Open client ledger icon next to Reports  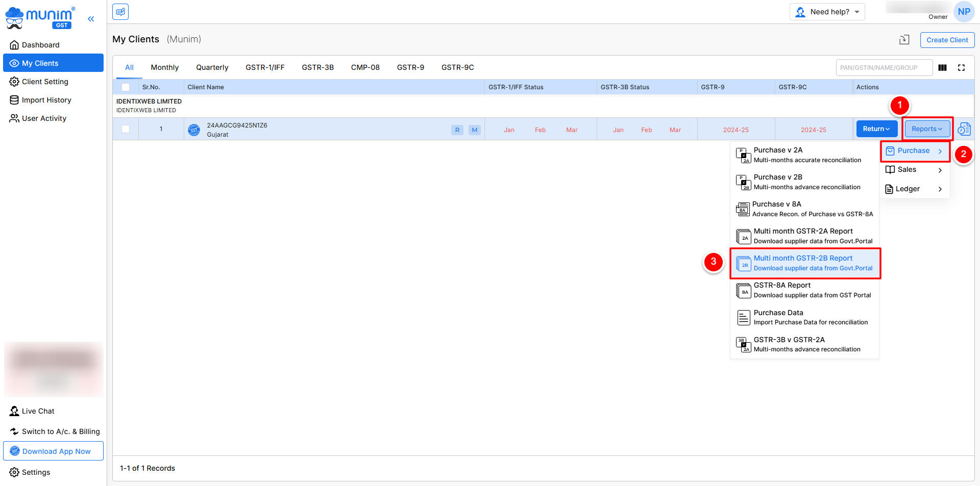coord(964,129)
